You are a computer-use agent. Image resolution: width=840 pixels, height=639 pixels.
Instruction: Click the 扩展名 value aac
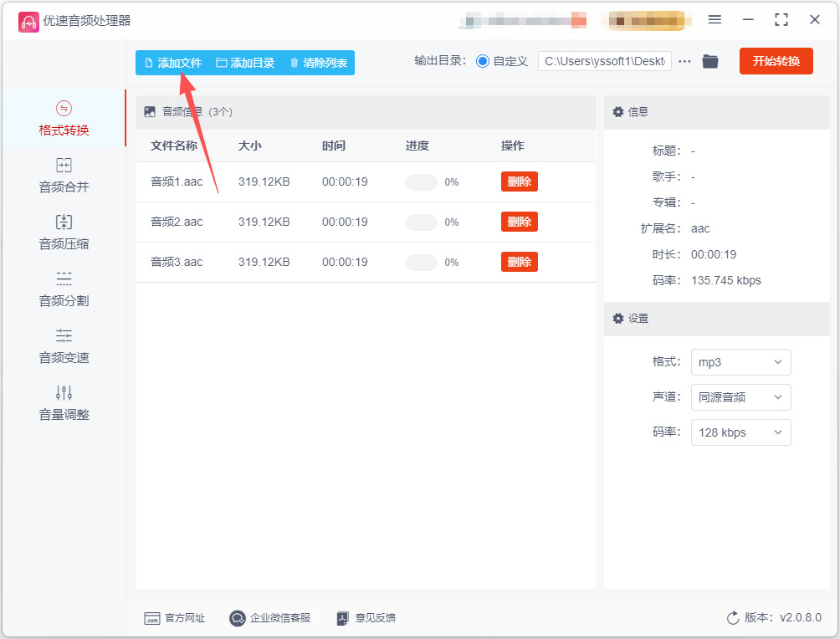pyautogui.click(x=700, y=228)
